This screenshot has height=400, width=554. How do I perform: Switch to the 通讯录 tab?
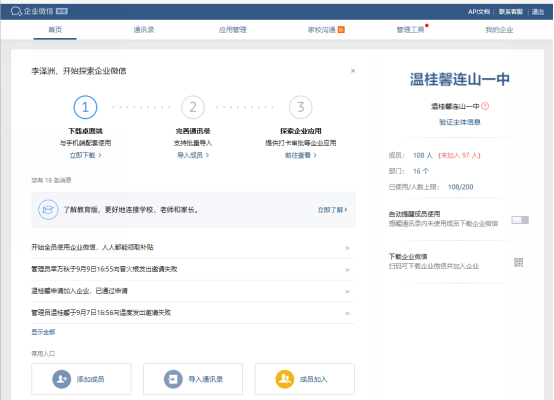[x=144, y=30]
